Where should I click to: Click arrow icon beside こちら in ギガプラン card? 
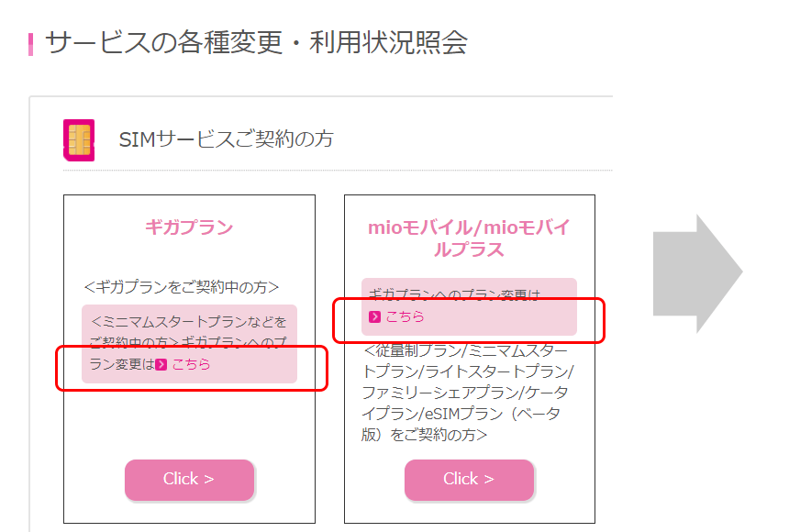click(x=161, y=364)
